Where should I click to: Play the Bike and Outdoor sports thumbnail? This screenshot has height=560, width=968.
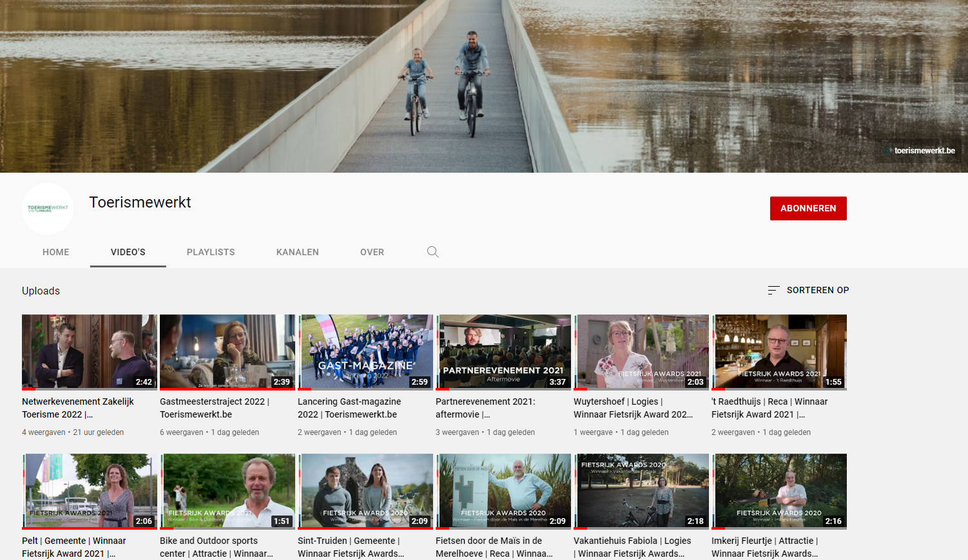click(x=227, y=492)
